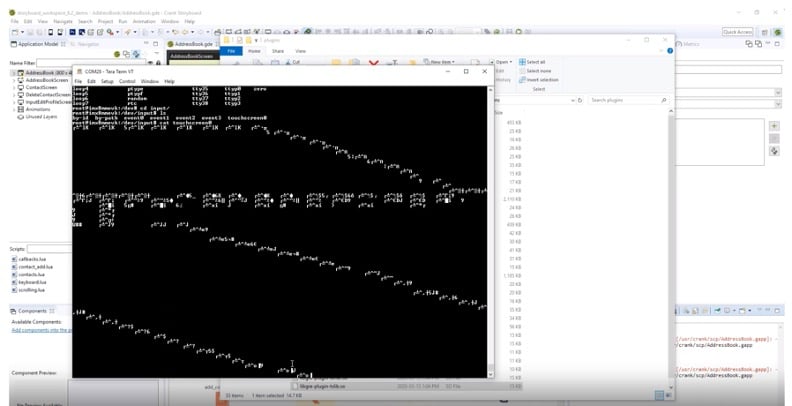Expand the Animations tree node
The height and width of the screenshot is (406, 792).
[14, 109]
